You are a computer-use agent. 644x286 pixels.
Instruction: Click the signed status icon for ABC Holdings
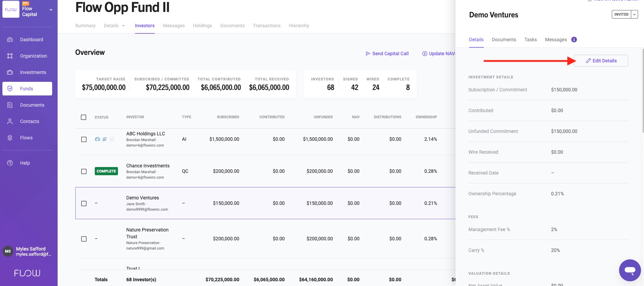click(105, 139)
